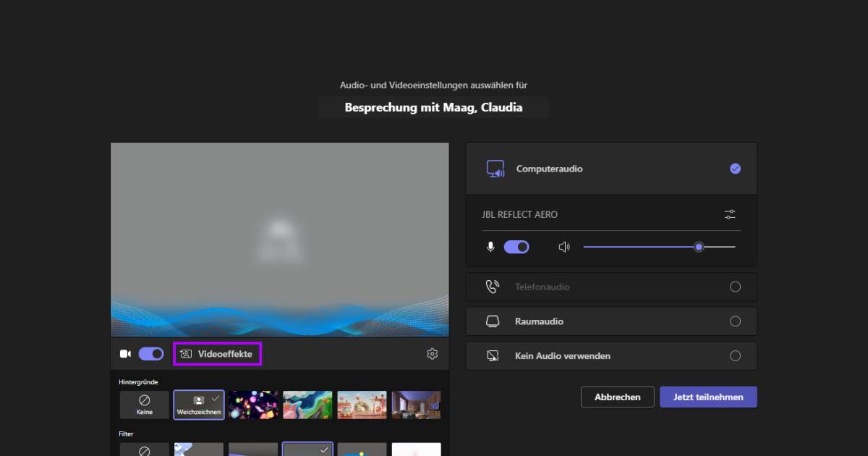Click the Telefonaudio phone icon
Viewport: 868px width, 456px height.
click(x=493, y=286)
